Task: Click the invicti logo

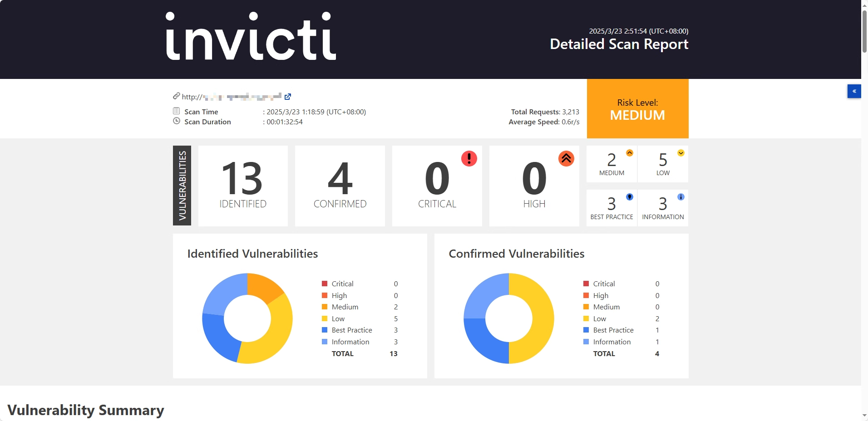Action: (251, 36)
